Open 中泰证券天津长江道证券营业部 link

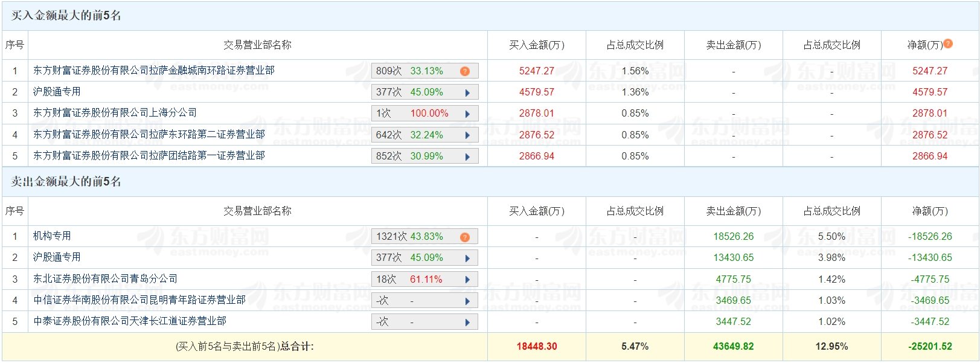(x=130, y=321)
